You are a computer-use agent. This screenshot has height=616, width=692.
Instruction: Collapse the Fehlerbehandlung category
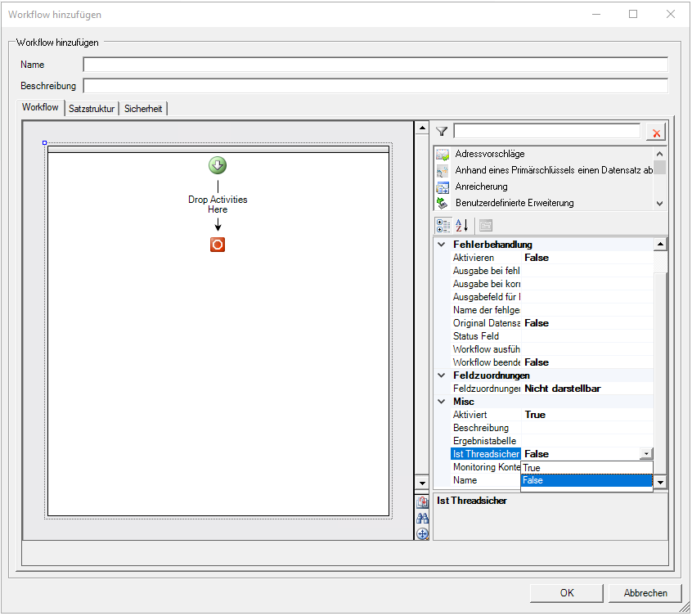click(442, 244)
